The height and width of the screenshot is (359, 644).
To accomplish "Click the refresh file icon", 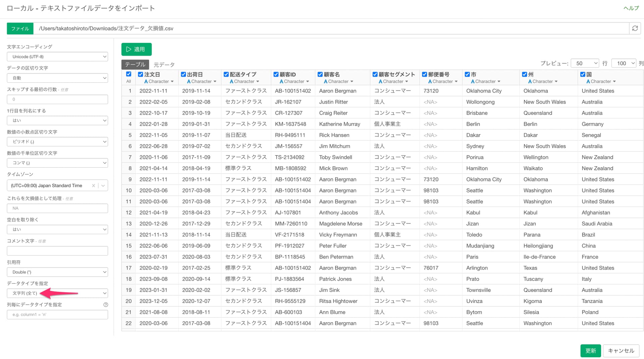I will [x=635, y=28].
